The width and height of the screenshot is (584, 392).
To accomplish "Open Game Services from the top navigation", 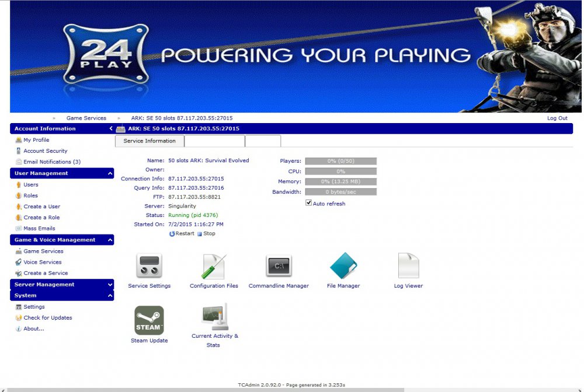I will 86,117.
